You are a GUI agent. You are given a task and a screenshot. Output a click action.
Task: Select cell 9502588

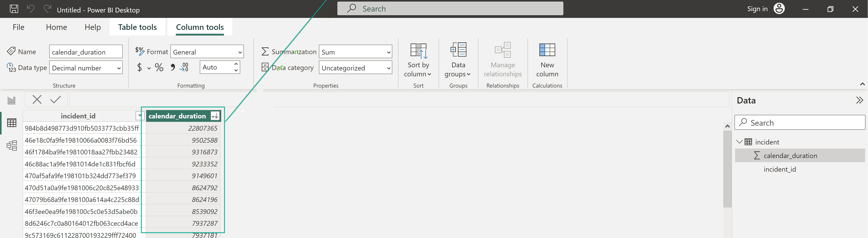pos(183,140)
